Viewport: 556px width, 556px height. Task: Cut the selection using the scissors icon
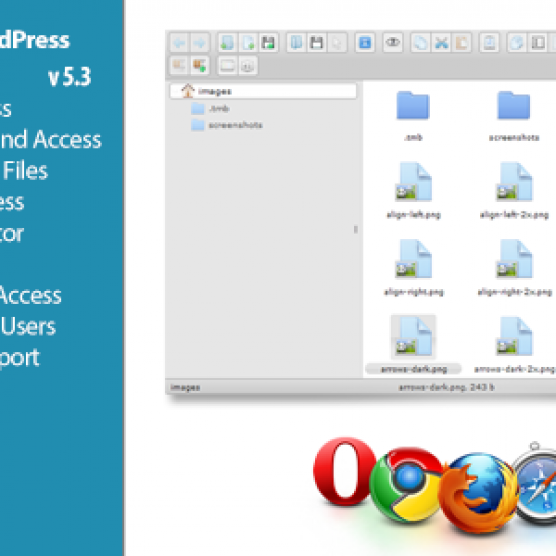pyautogui.click(x=441, y=43)
